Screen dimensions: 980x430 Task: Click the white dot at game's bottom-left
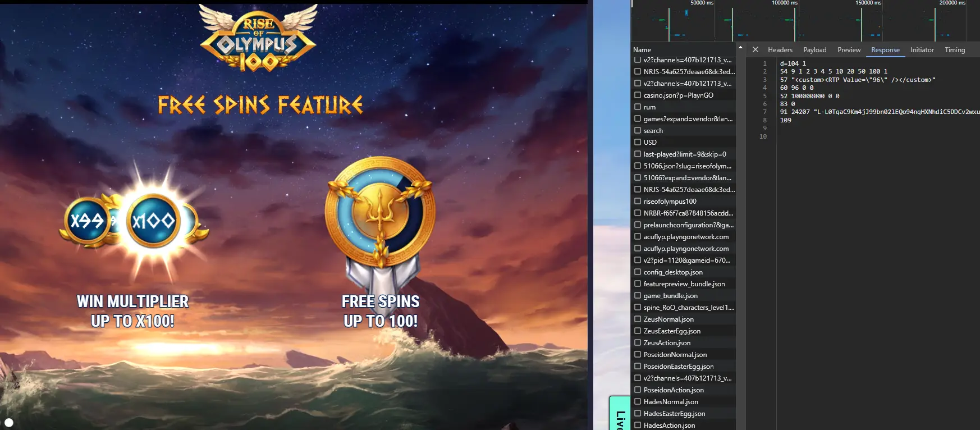(x=8, y=422)
